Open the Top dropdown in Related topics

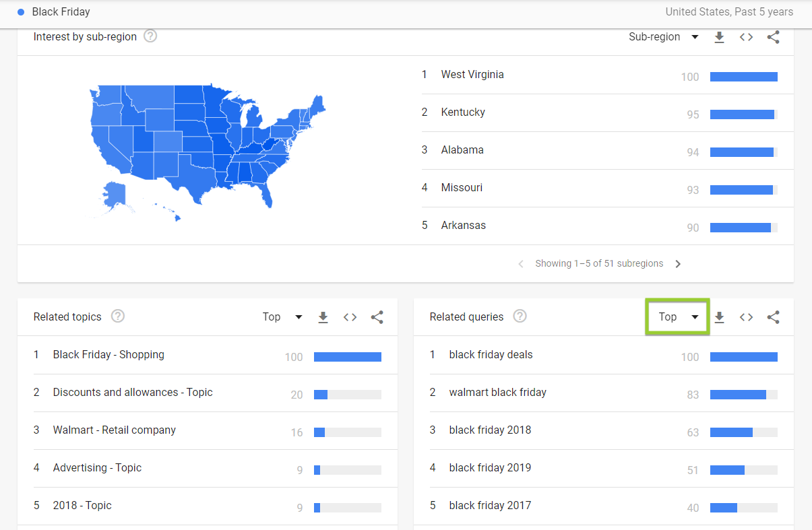pyautogui.click(x=282, y=317)
